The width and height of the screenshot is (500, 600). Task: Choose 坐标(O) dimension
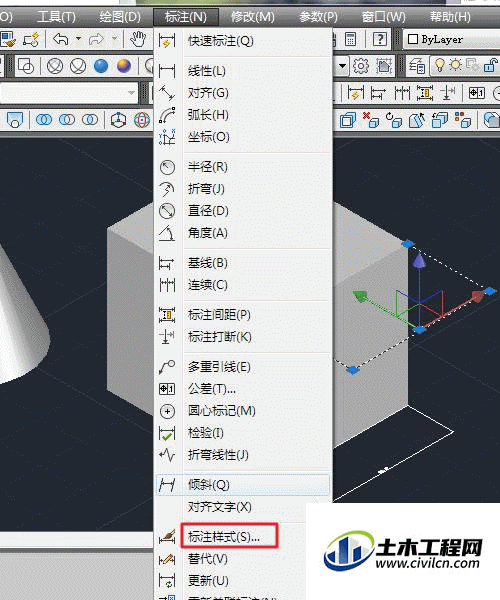pyautogui.click(x=243, y=137)
